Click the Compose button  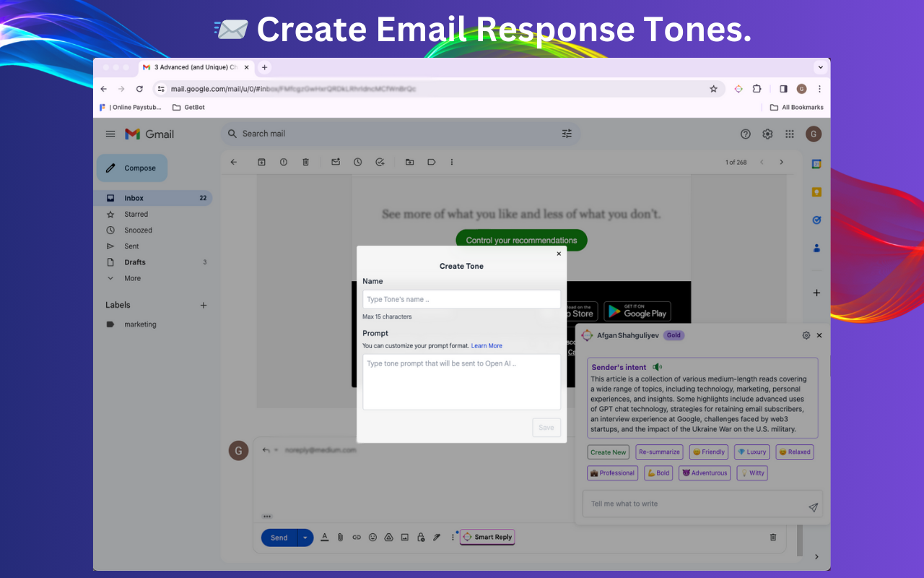click(x=132, y=168)
